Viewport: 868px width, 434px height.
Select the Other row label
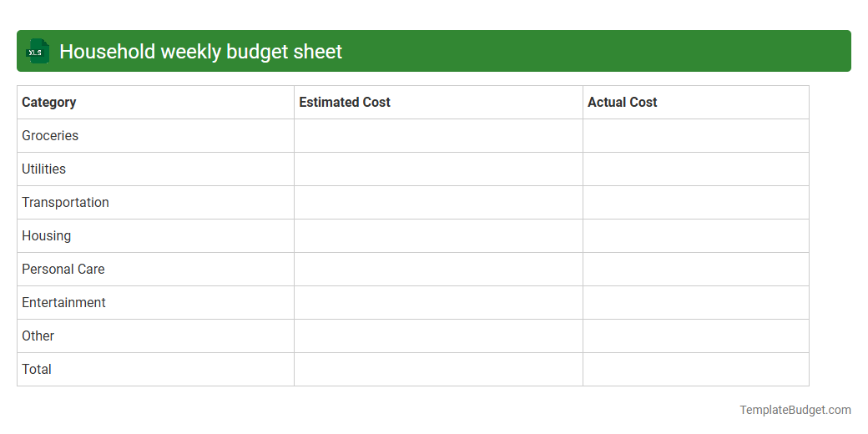(x=38, y=336)
